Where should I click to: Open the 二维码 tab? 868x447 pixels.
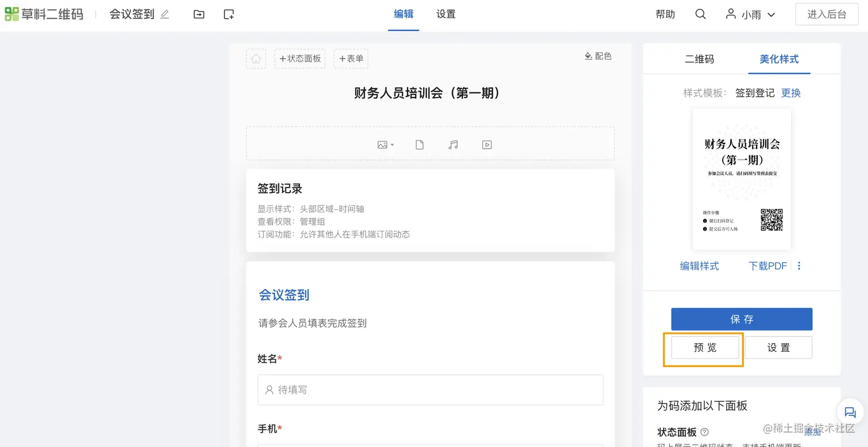click(x=699, y=59)
